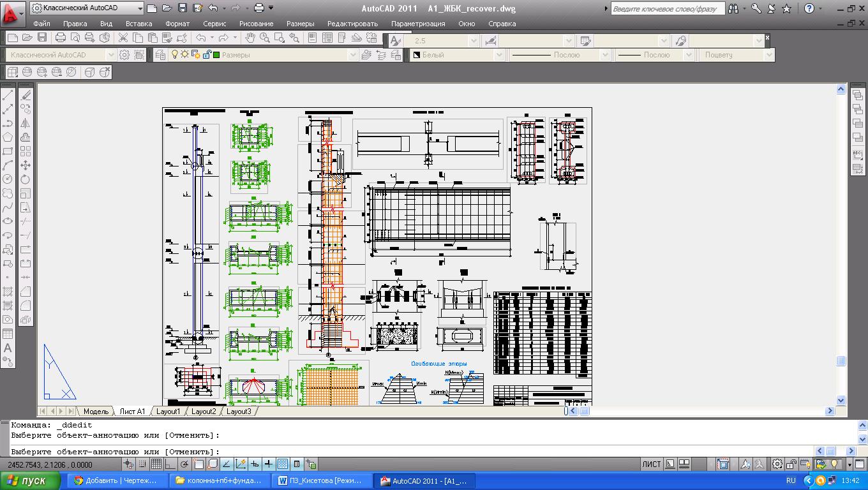The image size is (868, 490).
Task: Open ПЗ_Кисетова Word taskbar button
Action: [321, 481]
